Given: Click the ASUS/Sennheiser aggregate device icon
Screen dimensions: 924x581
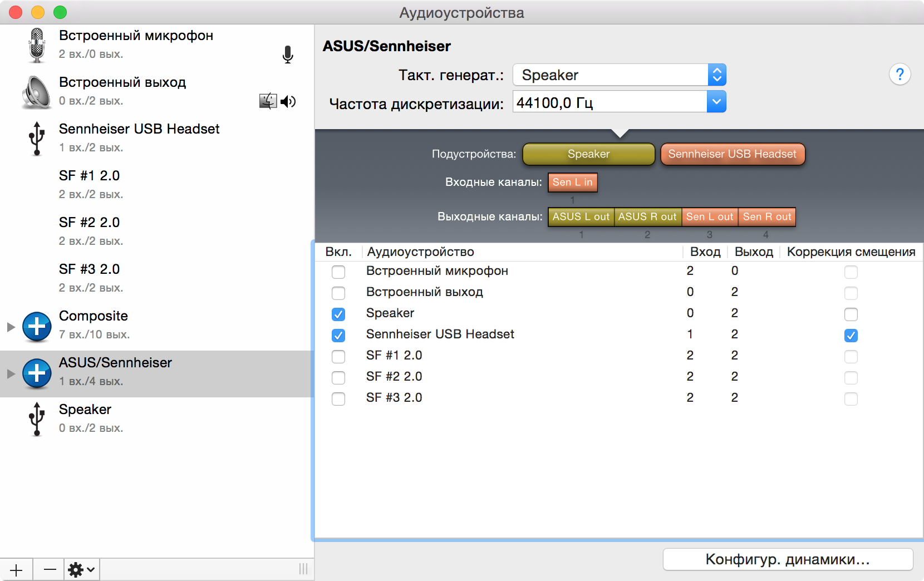Looking at the screenshot, I should pos(37,372).
